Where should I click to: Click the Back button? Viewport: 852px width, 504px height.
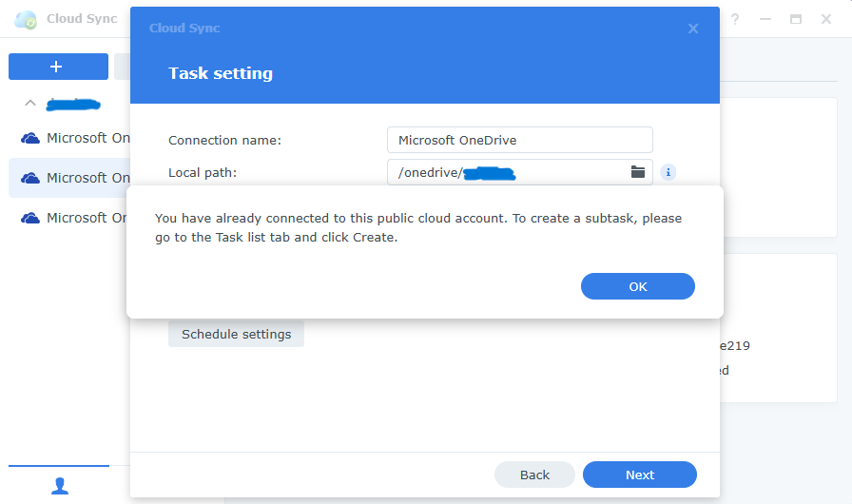coord(534,475)
